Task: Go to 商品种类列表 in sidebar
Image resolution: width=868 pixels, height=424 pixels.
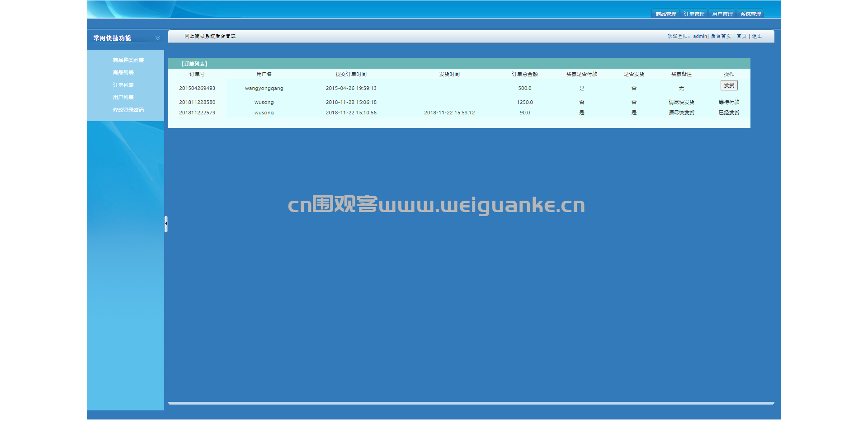Action: (128, 60)
